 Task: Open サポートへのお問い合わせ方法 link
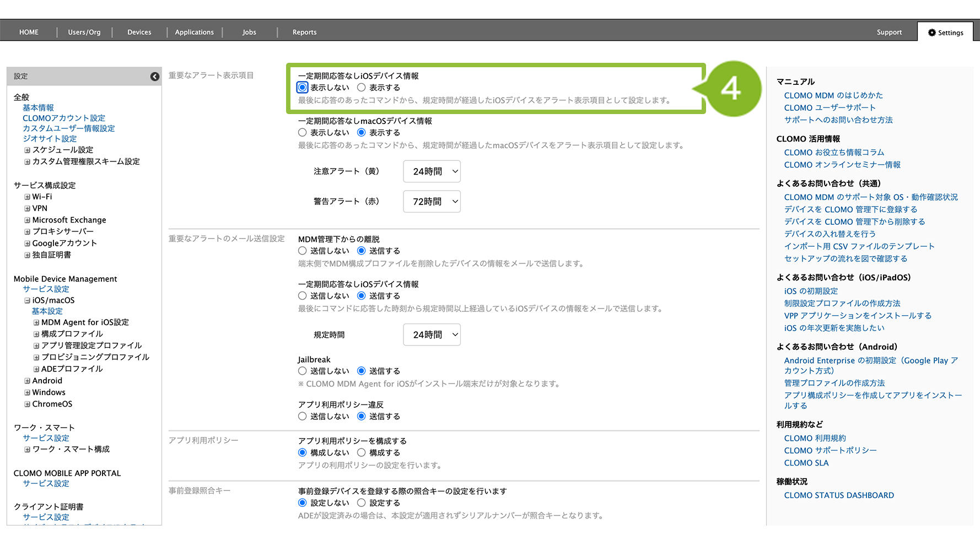coord(838,120)
